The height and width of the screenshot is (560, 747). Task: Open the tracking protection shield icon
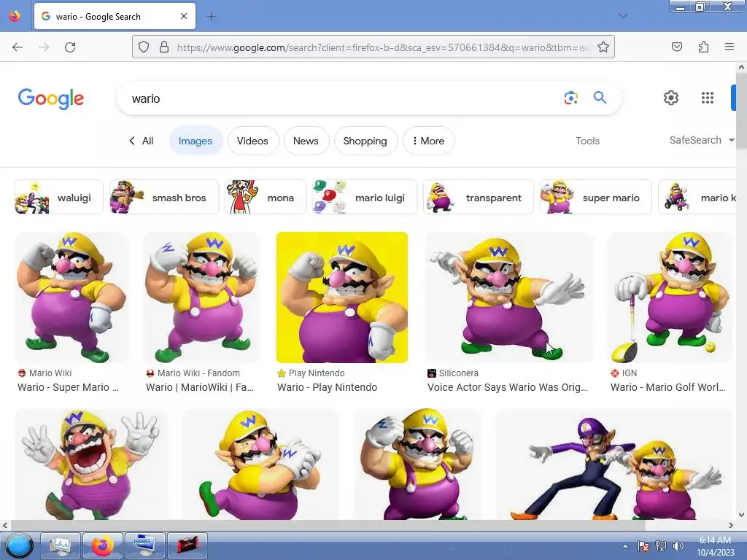(144, 47)
